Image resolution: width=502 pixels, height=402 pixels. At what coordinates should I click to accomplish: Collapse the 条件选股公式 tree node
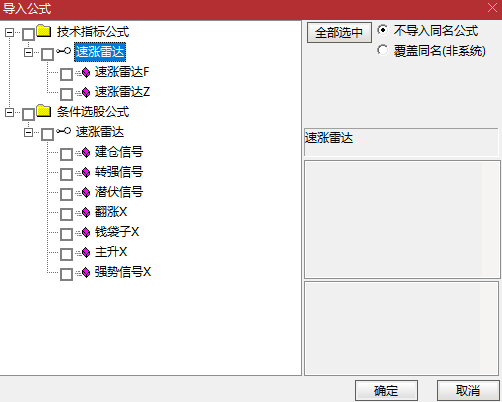[x=9, y=112]
